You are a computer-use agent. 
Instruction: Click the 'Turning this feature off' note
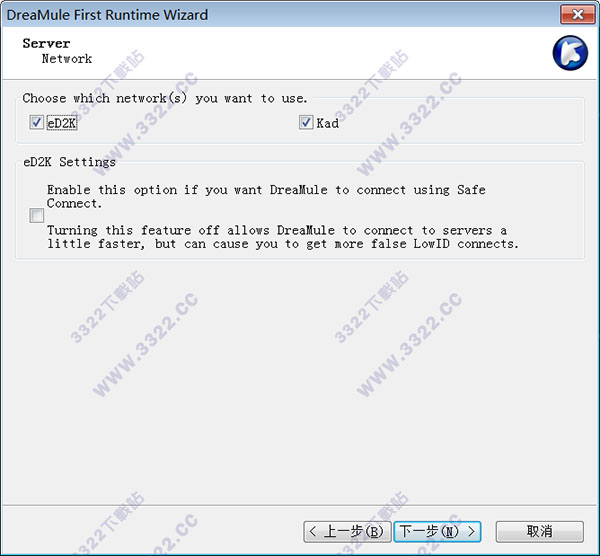283,237
